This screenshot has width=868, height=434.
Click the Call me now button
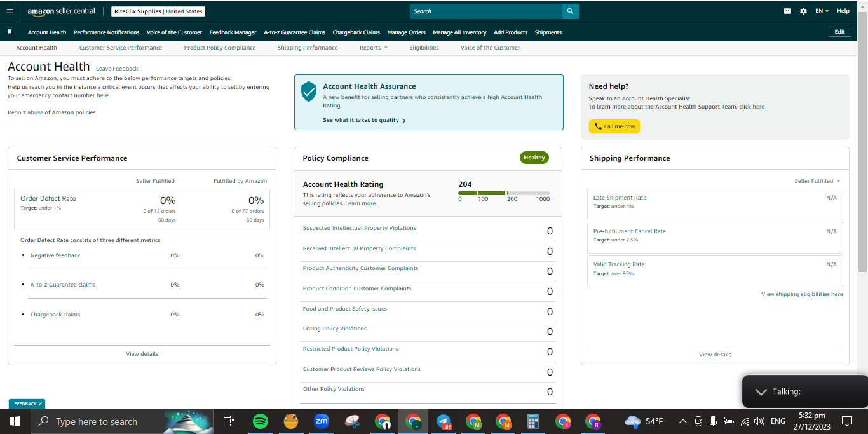click(x=614, y=126)
